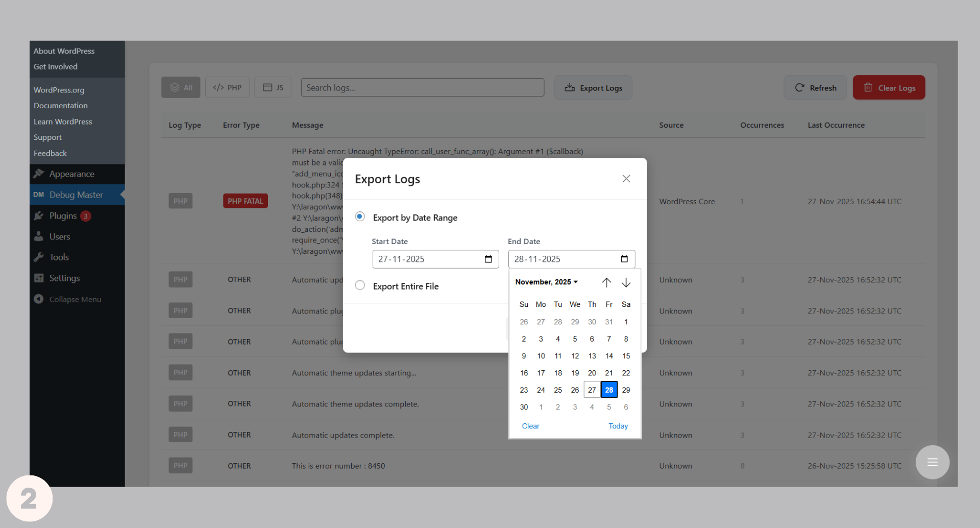Show All log types filter
This screenshot has height=528, width=980.
coord(181,87)
